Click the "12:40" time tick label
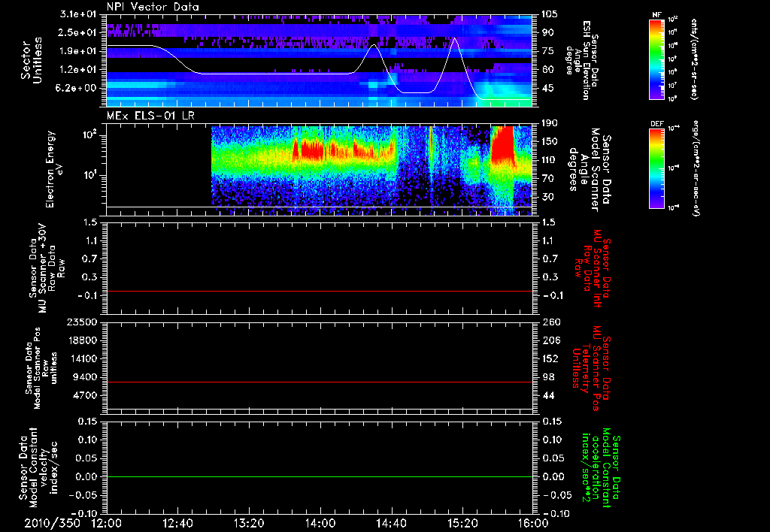Viewport: 770px width, 532px height. (177, 523)
